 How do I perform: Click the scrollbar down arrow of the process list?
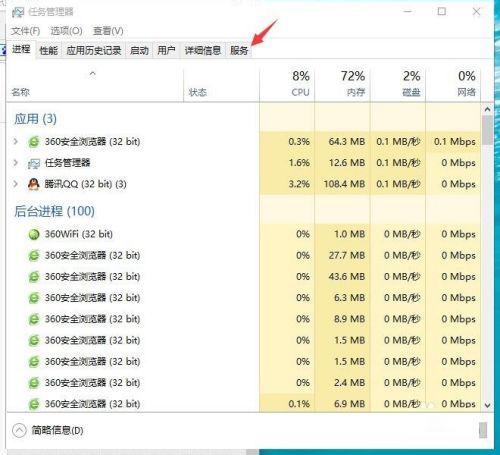(487, 405)
